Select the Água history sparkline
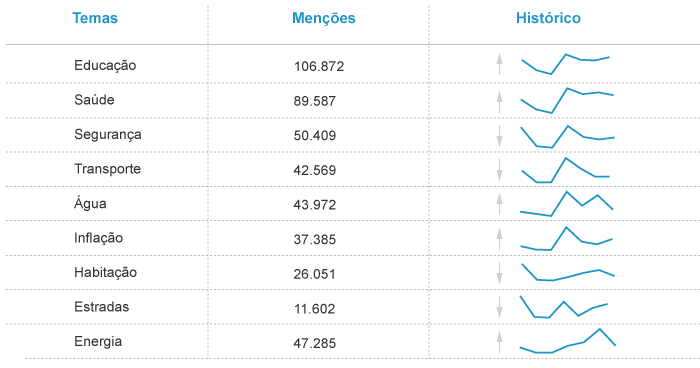The width and height of the screenshot is (700, 368). tap(567, 204)
